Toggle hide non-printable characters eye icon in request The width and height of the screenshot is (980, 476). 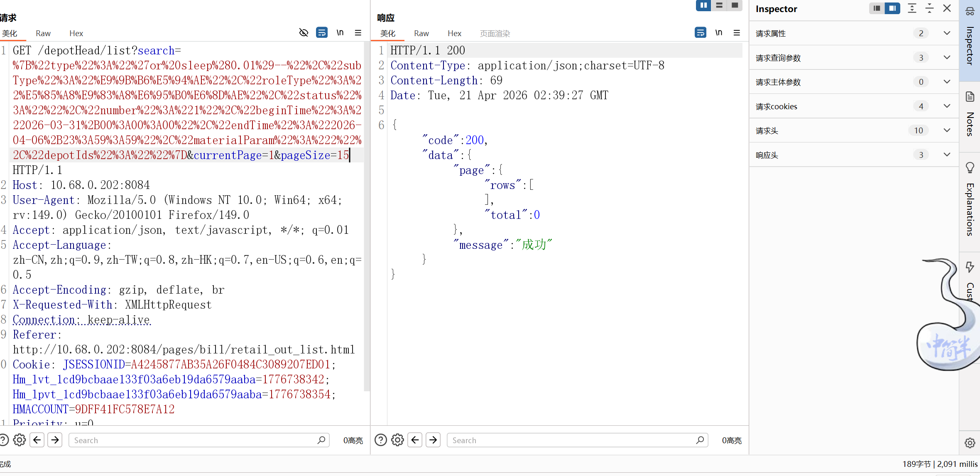click(x=304, y=33)
